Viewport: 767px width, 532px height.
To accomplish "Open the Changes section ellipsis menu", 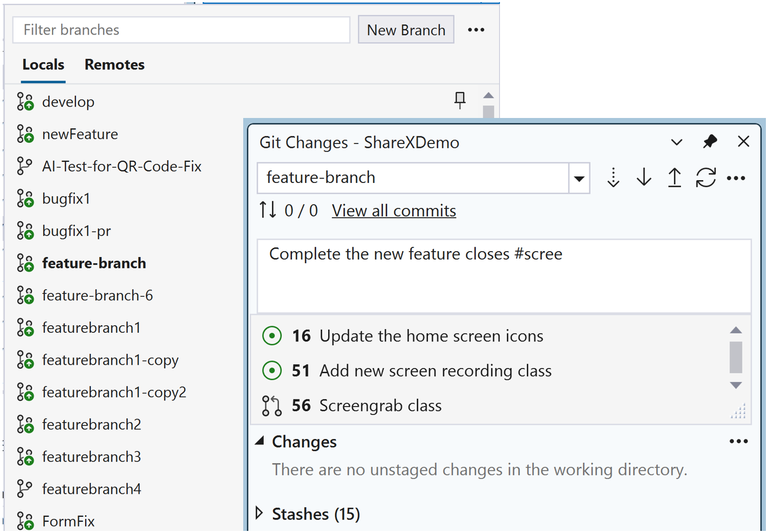I will tap(738, 441).
